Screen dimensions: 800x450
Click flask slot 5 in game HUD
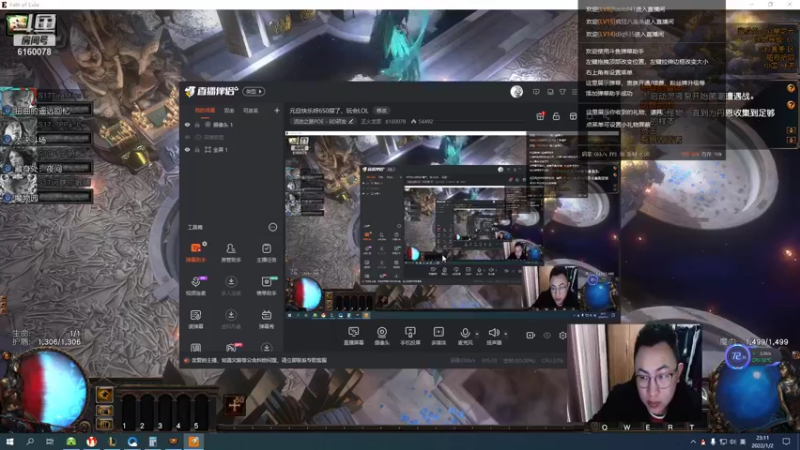point(201,411)
